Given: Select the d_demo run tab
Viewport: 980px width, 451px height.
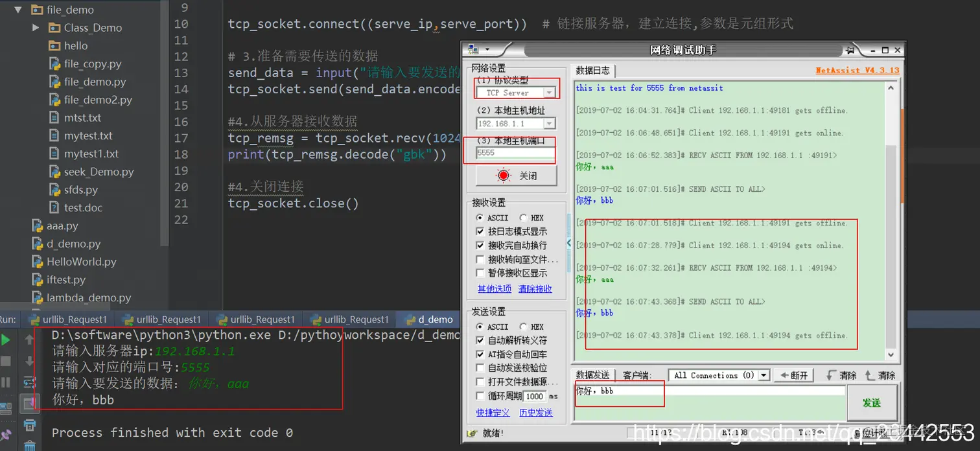Looking at the screenshot, I should 428,319.
